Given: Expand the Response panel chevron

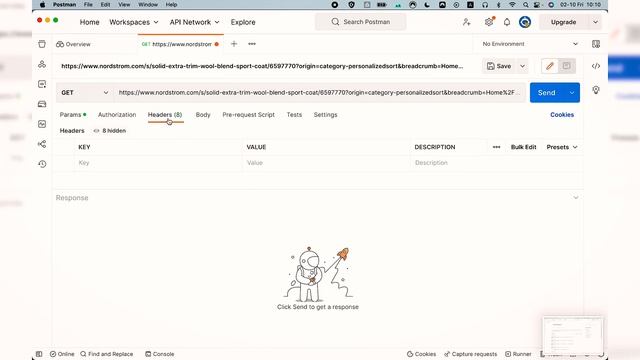Looking at the screenshot, I should click(x=576, y=198).
